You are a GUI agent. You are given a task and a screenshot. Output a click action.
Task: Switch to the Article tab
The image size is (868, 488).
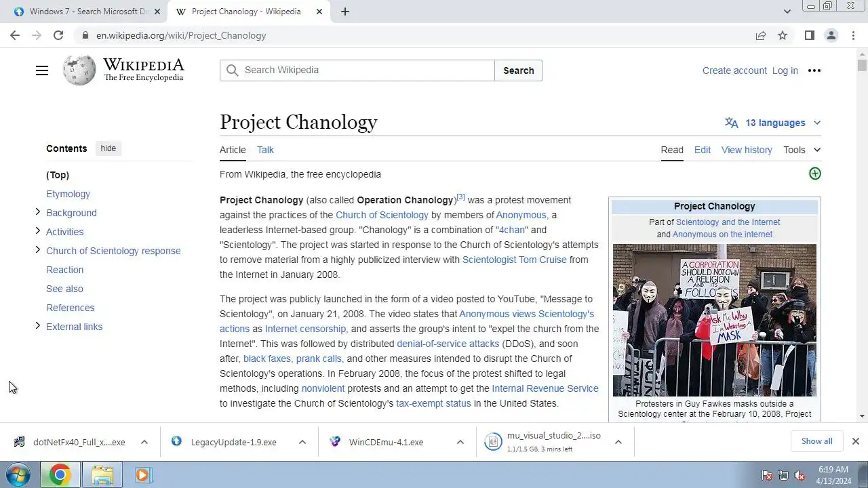pos(233,150)
